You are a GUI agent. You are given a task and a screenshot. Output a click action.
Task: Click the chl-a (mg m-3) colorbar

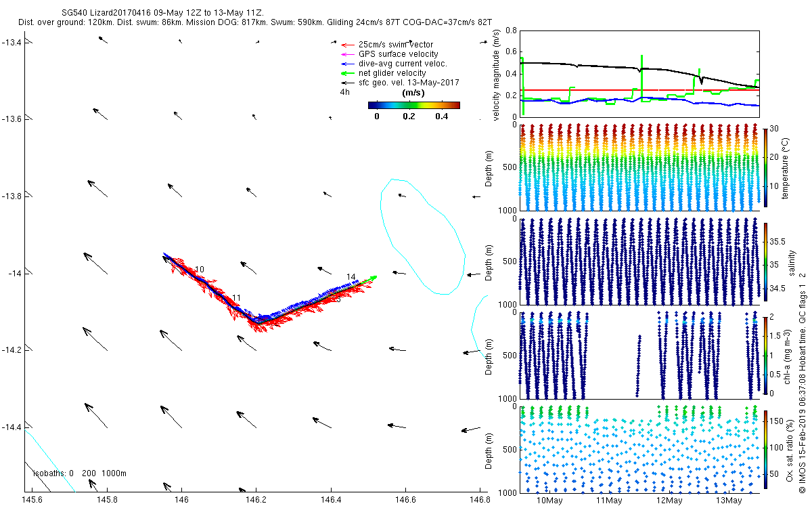pos(766,354)
